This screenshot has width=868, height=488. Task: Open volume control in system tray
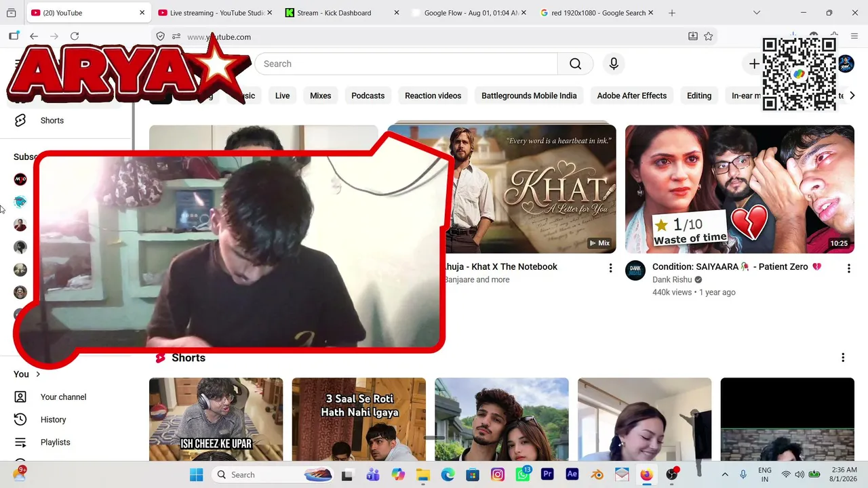800,474
